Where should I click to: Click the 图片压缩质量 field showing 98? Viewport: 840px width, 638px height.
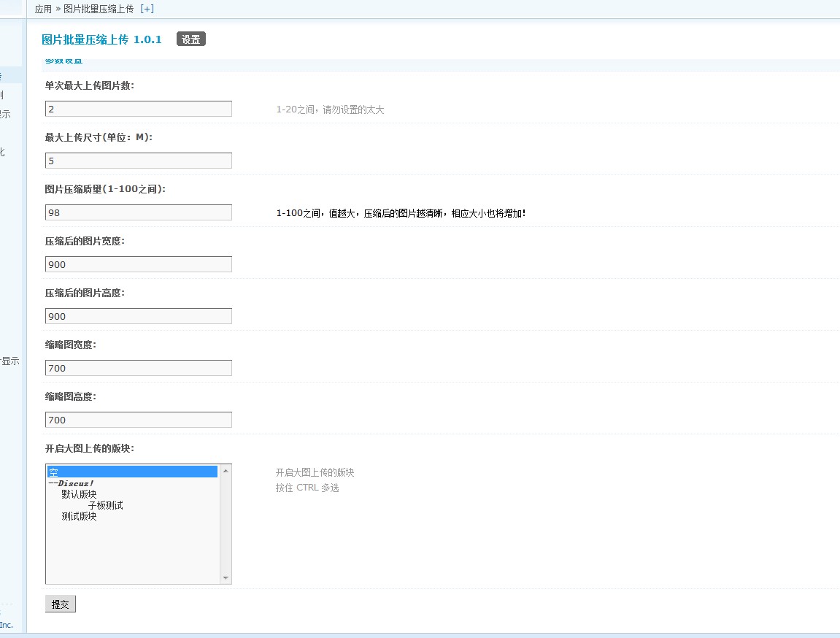(x=139, y=212)
